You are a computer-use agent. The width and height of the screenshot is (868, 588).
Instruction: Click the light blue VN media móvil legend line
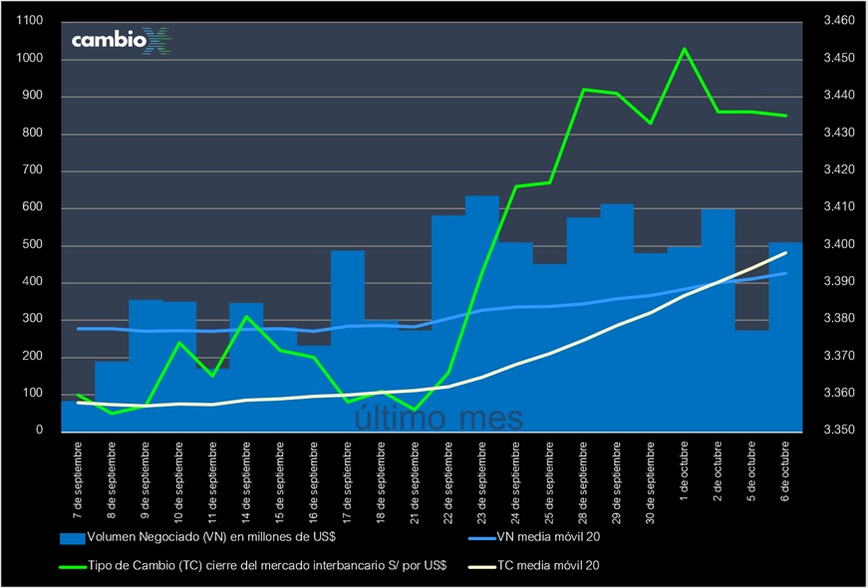(481, 537)
